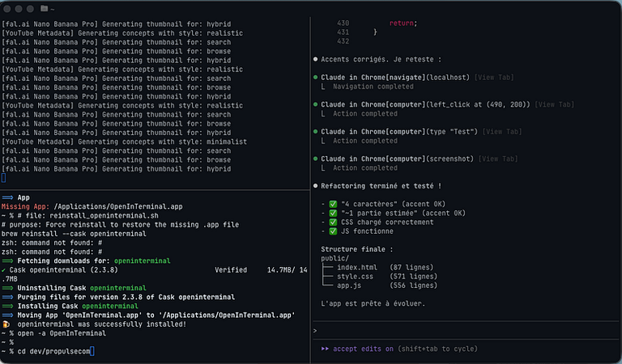Click the beer mug emoji before successfully installed
The height and width of the screenshot is (364, 622).
(6, 324)
